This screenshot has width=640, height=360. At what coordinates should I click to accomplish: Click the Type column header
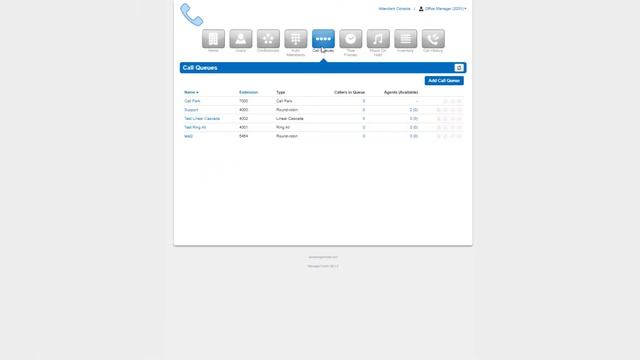(x=281, y=92)
